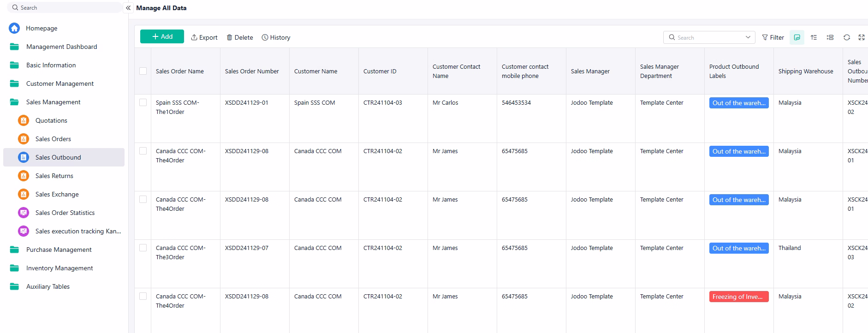Click the red Freezing of Inventory label
This screenshot has height=333, width=868.
click(x=738, y=297)
